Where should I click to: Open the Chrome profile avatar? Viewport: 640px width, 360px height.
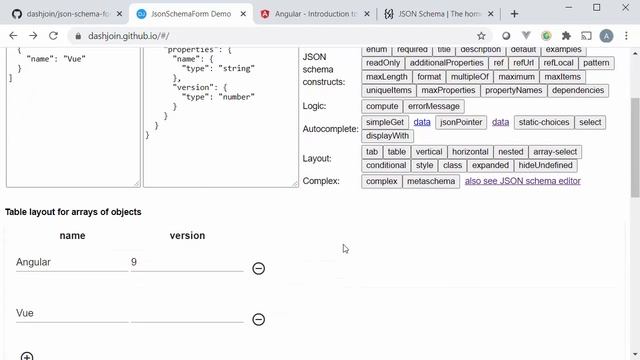[x=606, y=36]
